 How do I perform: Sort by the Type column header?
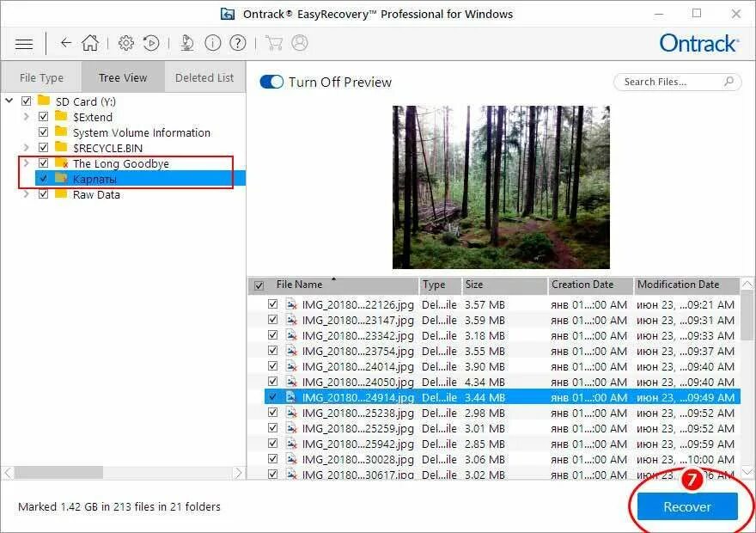coord(440,285)
